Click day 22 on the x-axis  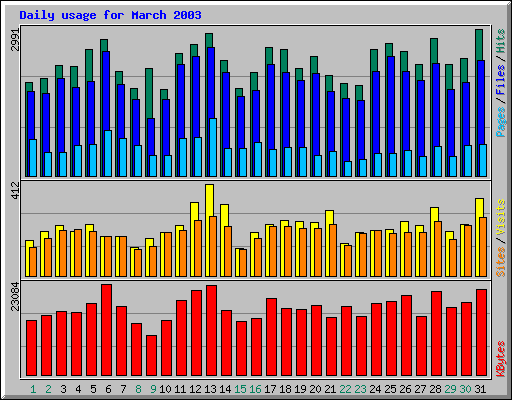click(345, 389)
